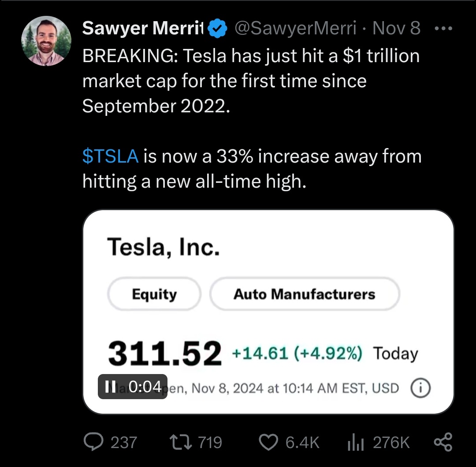The width and height of the screenshot is (476, 467).
Task: Click the Tesla, Inc. video heading
Action: click(164, 247)
